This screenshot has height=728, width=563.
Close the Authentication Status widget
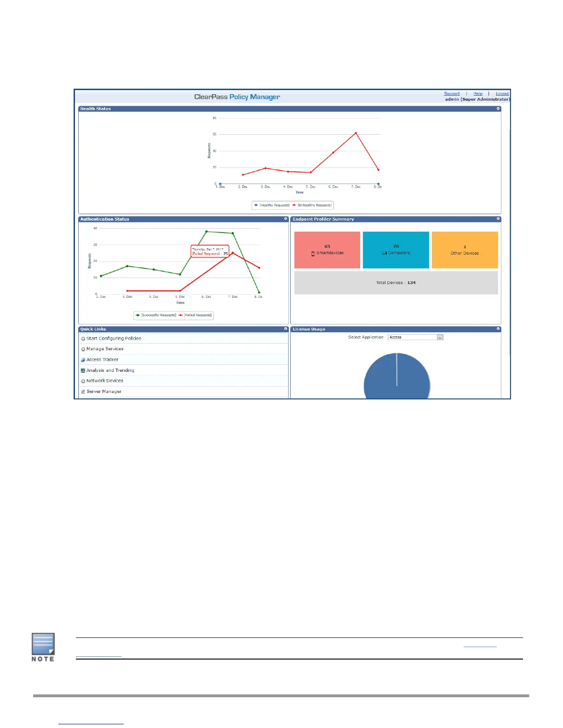pos(286,219)
